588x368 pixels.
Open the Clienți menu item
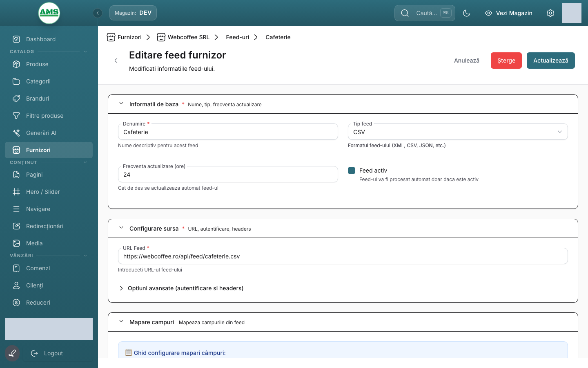[49, 285]
